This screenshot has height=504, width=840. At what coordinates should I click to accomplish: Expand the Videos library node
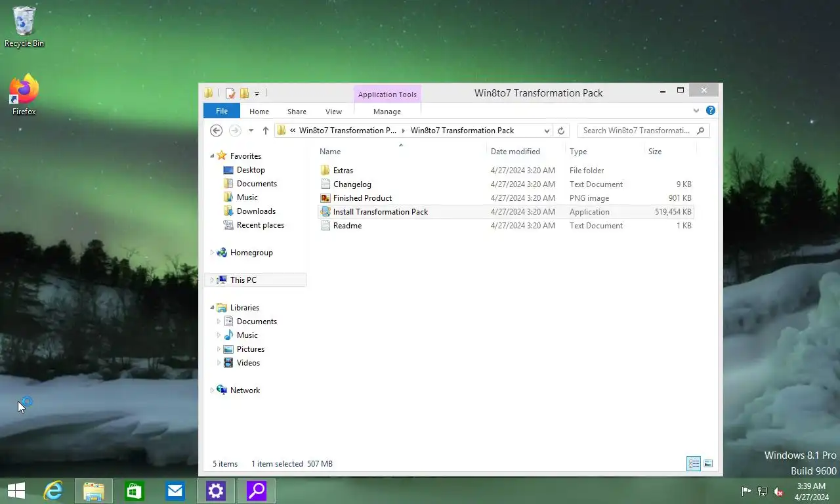click(219, 363)
